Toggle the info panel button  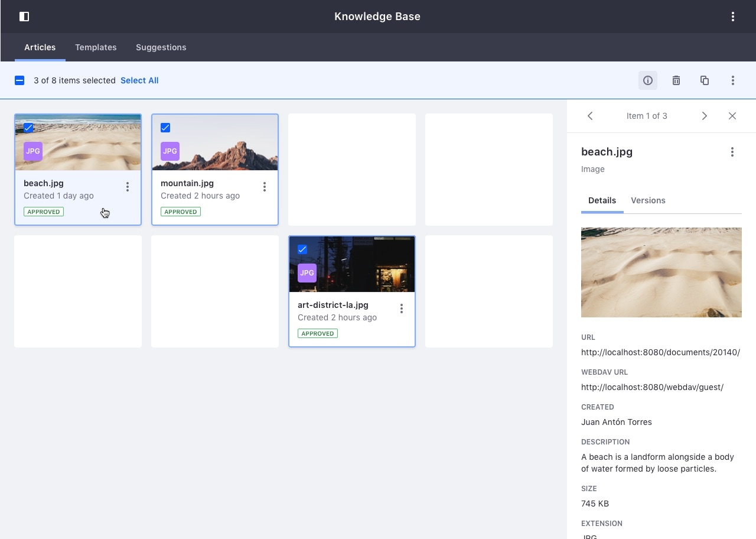[x=647, y=80]
